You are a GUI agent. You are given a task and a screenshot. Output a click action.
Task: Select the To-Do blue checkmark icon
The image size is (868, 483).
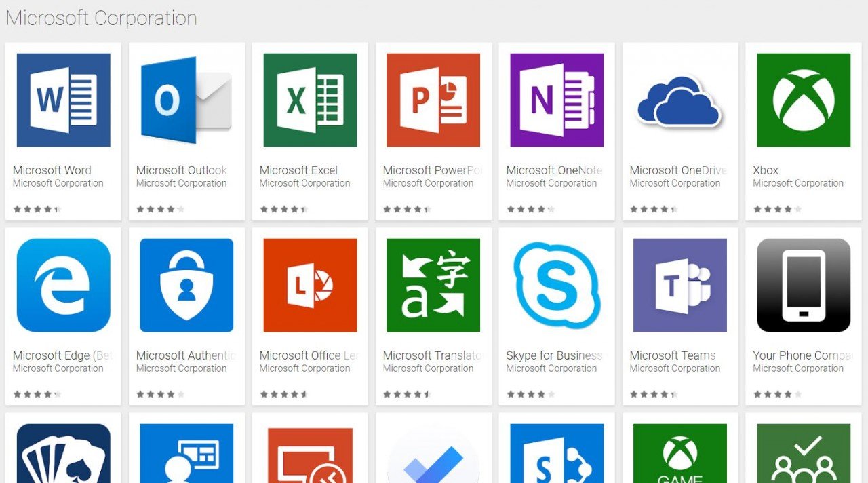click(433, 453)
